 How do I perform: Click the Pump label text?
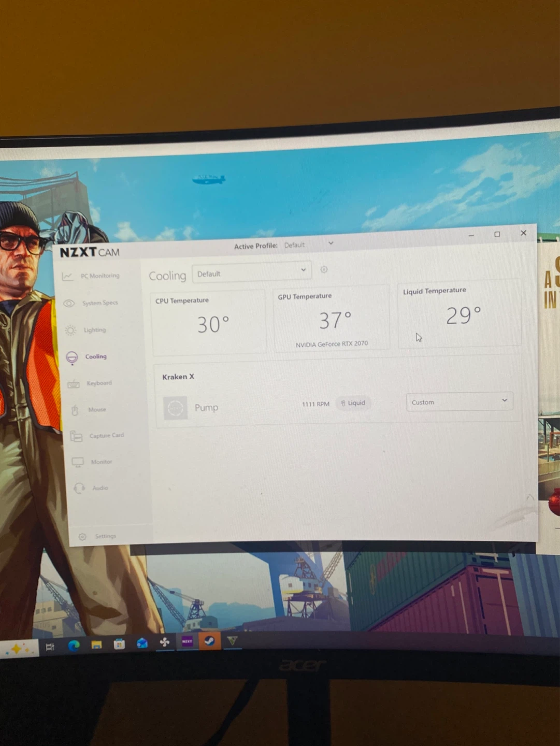(x=206, y=408)
